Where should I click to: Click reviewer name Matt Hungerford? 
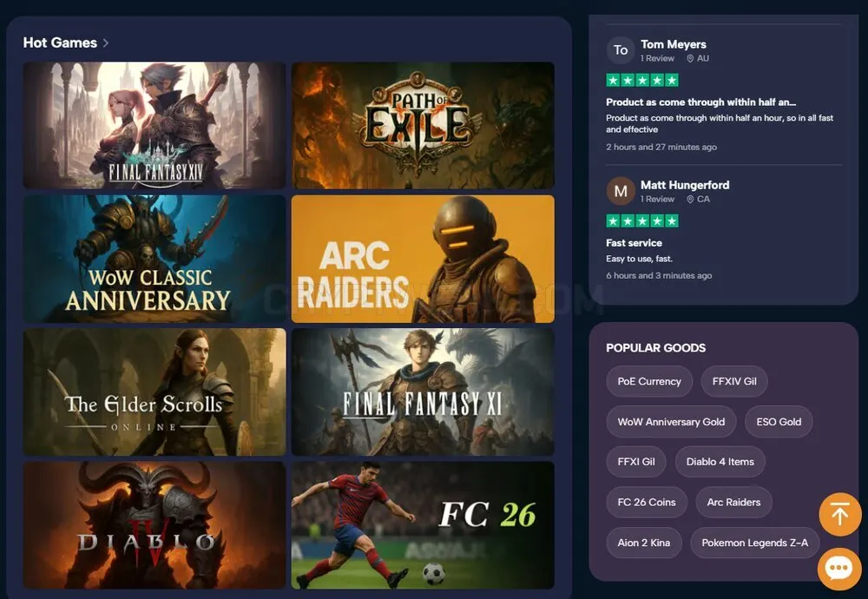685,185
